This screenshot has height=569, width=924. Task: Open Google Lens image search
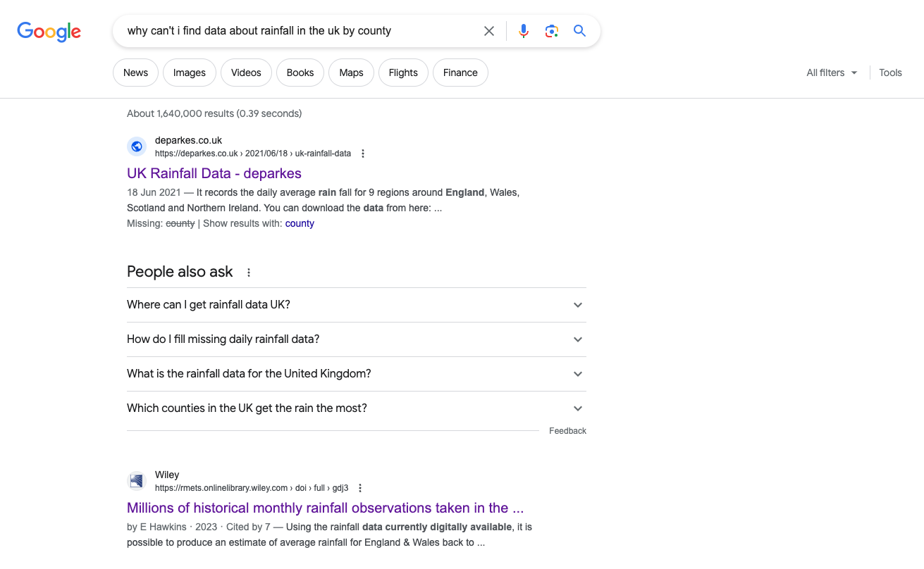pyautogui.click(x=551, y=31)
